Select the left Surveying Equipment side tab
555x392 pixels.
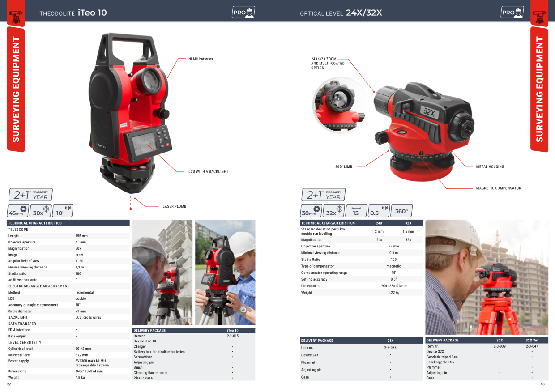pyautogui.click(x=16, y=89)
